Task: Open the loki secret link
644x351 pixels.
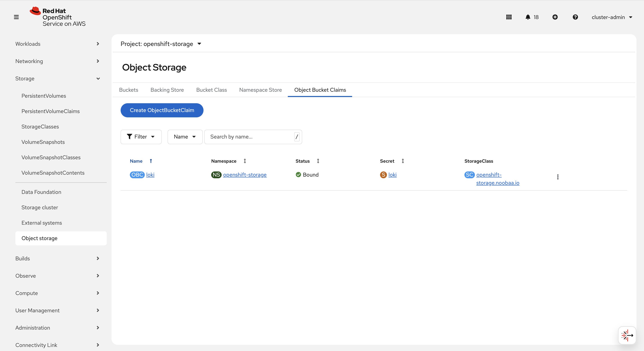Action: (392, 175)
